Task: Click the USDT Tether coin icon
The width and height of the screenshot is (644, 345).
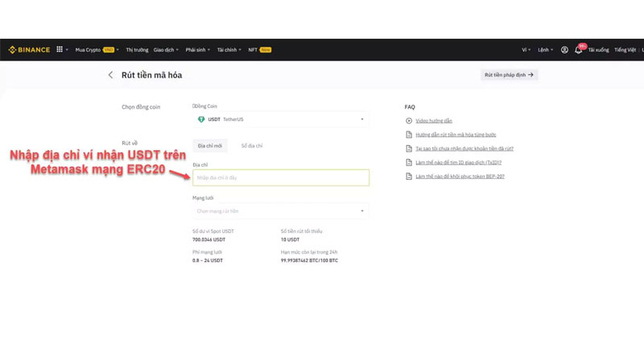Action: tap(201, 119)
